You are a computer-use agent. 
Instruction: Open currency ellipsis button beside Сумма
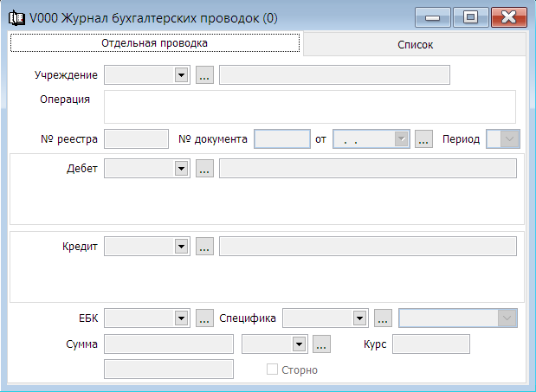click(321, 344)
